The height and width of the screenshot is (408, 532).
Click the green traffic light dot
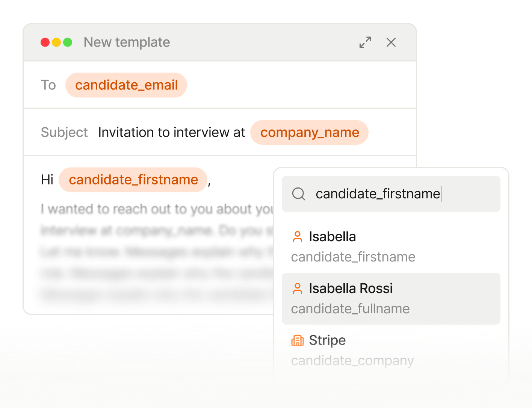click(68, 42)
